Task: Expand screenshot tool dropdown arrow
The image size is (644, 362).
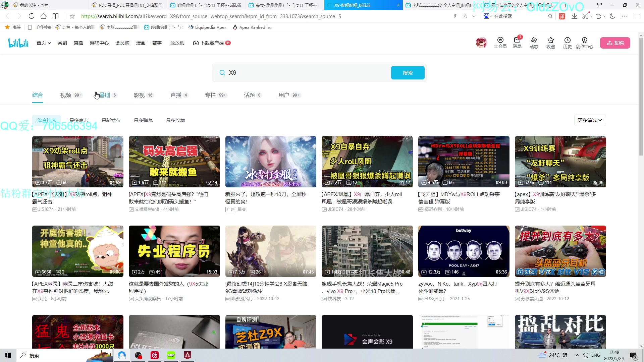Action: tap(591, 16)
